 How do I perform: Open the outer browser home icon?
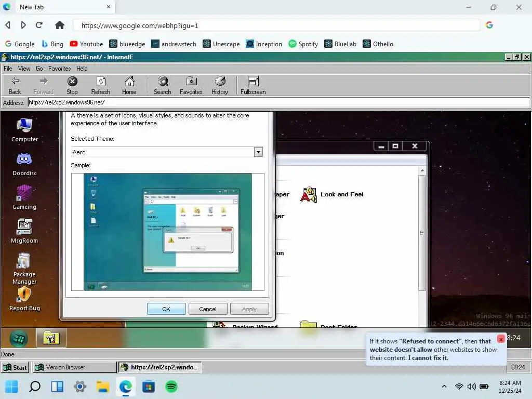pos(60,25)
